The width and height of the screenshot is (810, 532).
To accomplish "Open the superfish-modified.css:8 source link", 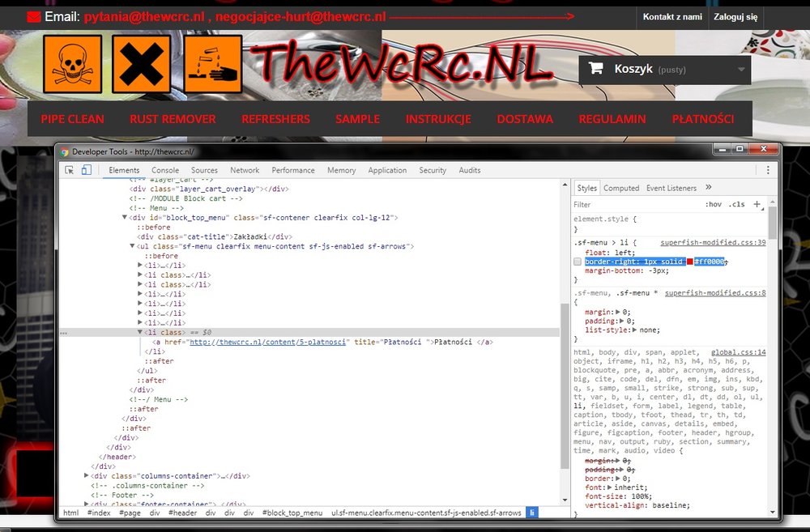I will pyautogui.click(x=715, y=293).
